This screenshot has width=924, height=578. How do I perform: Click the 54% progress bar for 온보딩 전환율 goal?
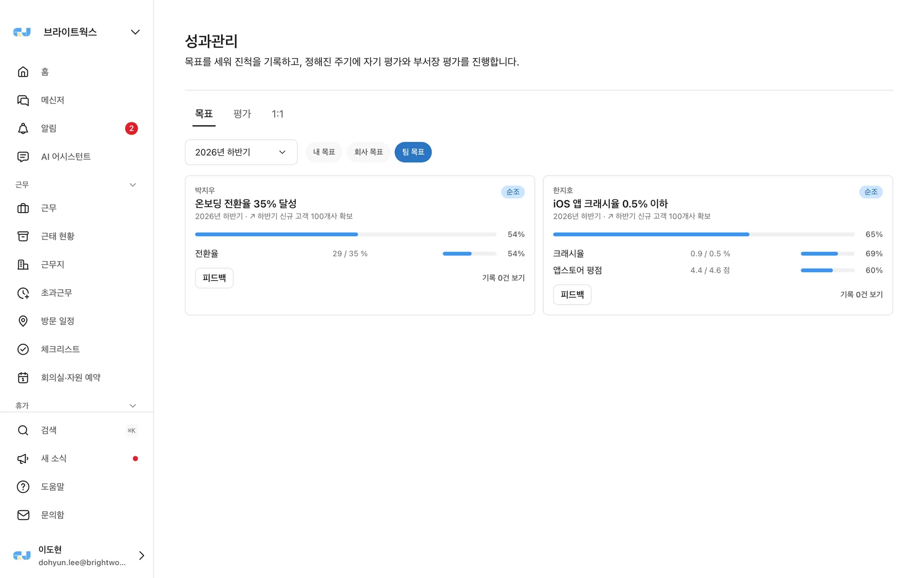pos(345,234)
